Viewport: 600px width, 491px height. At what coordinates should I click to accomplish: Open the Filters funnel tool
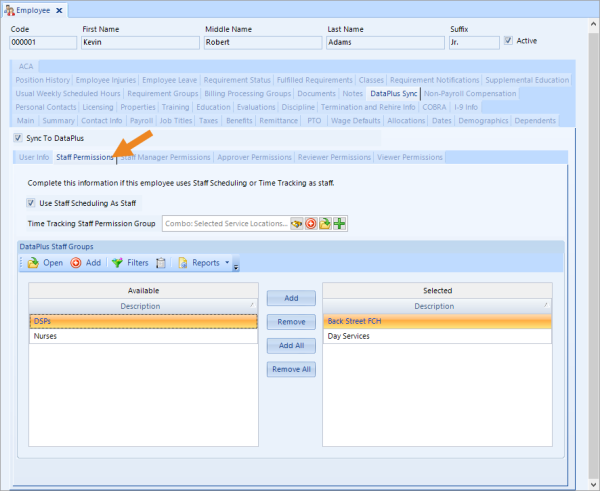pos(117,263)
